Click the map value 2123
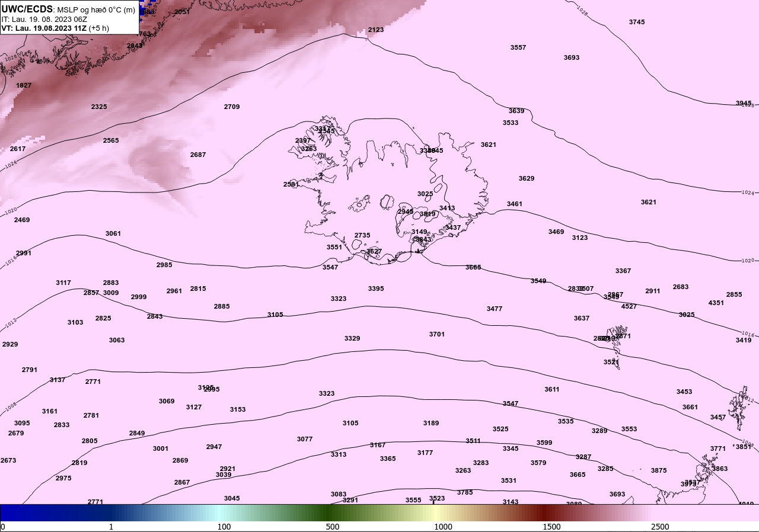The width and height of the screenshot is (759, 532). (376, 30)
